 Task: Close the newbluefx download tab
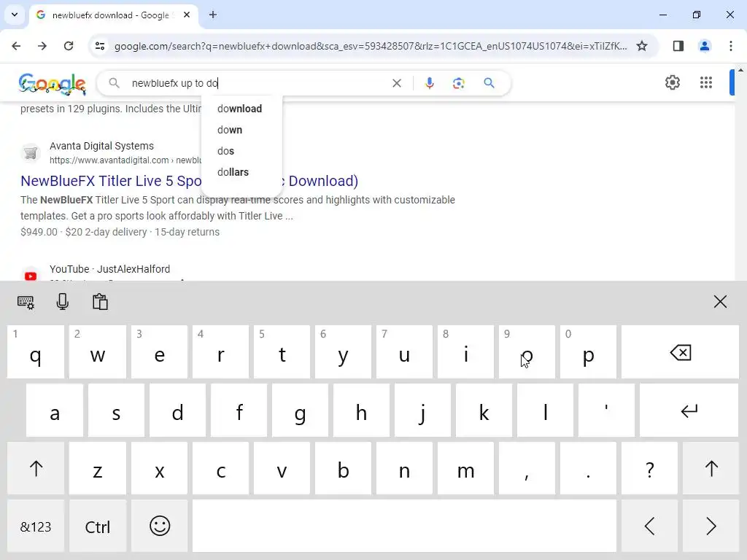pos(187,15)
